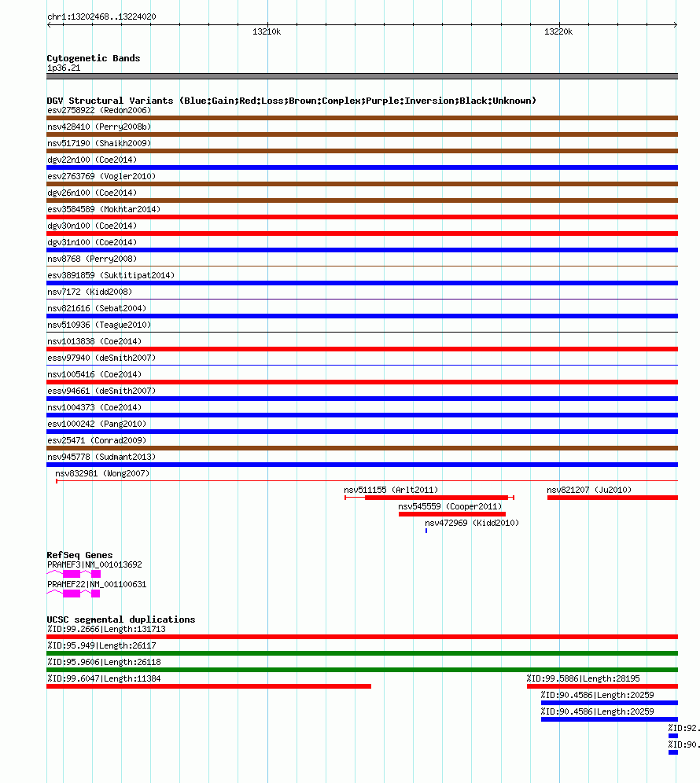The image size is (700, 783).
Task: Click the small blue nsv472969 feature mark
Action: coord(426,531)
